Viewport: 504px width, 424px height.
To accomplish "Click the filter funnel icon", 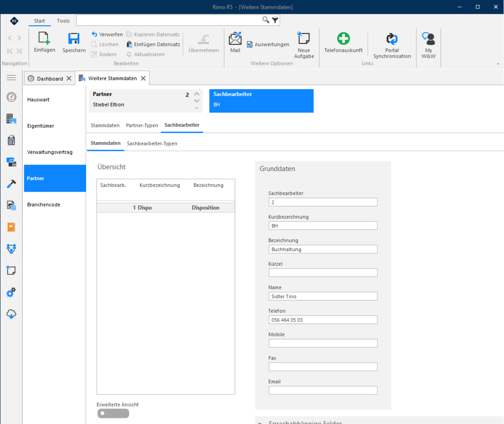I will [x=275, y=20].
